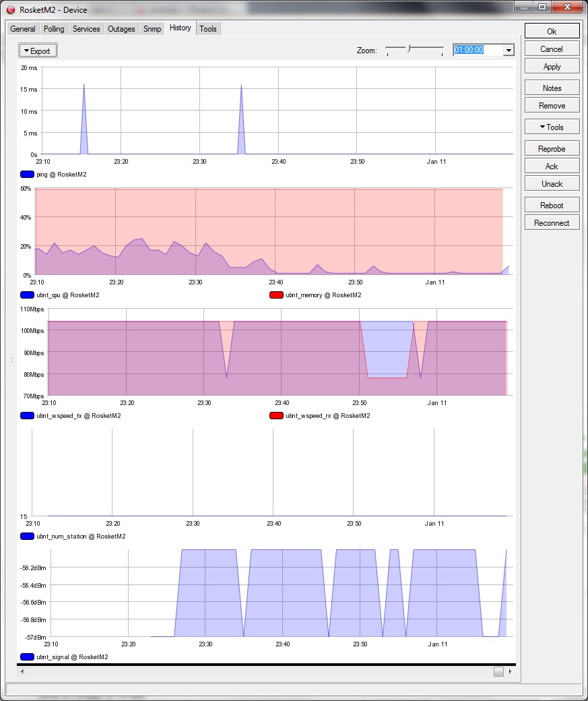Click the blue ubnt_wspeed_tx legend swatch
Screen dimensions: 588x701
(x=27, y=416)
